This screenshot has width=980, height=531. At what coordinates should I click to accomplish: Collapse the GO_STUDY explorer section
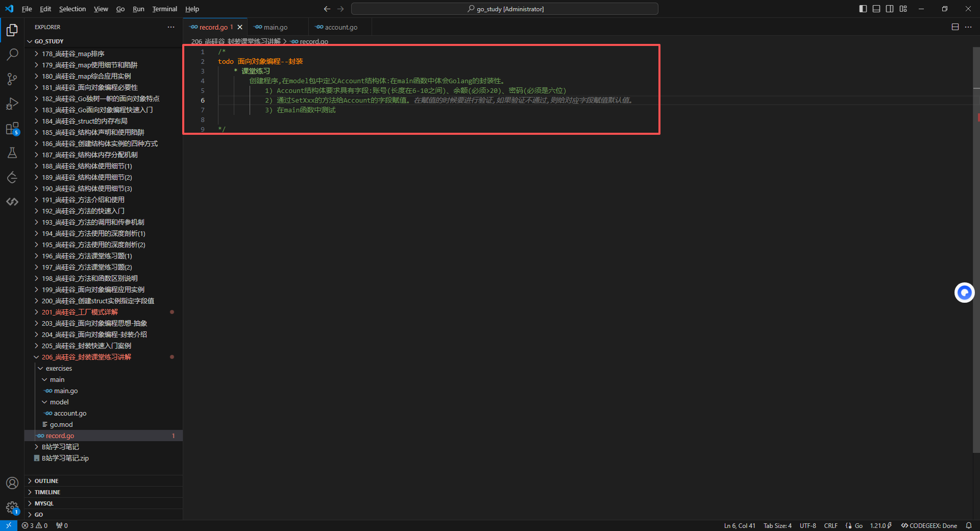coord(104,41)
